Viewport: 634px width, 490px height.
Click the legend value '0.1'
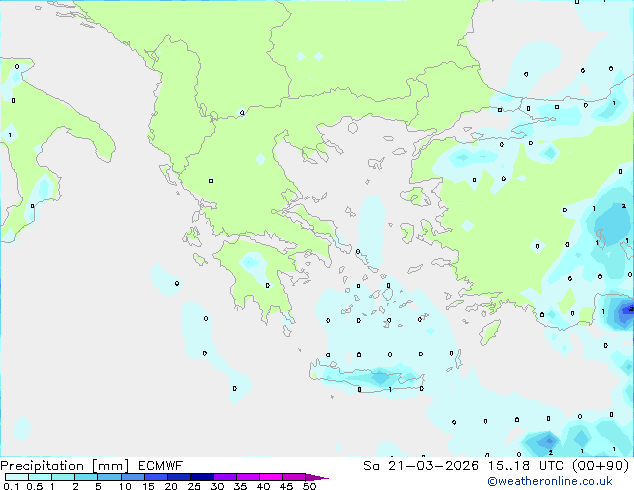point(11,486)
